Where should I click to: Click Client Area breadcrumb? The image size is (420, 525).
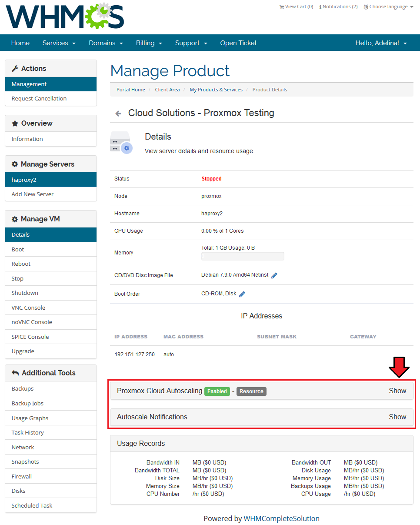click(167, 90)
